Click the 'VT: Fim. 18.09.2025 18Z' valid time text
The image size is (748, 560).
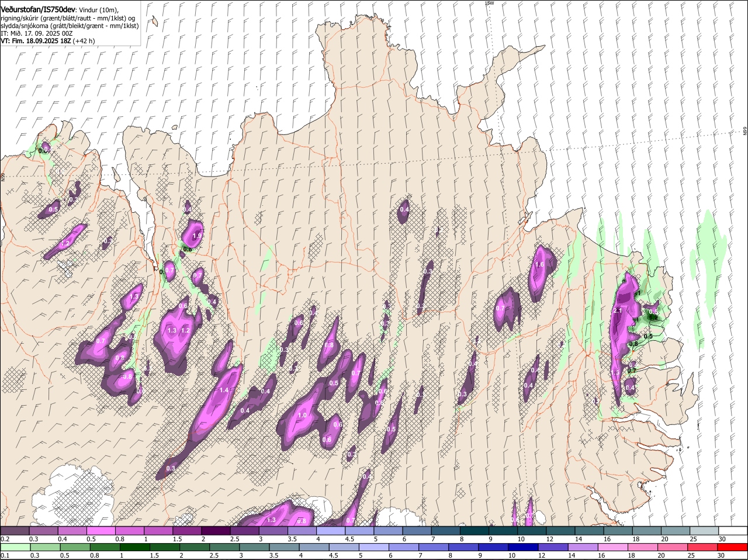tap(36, 41)
